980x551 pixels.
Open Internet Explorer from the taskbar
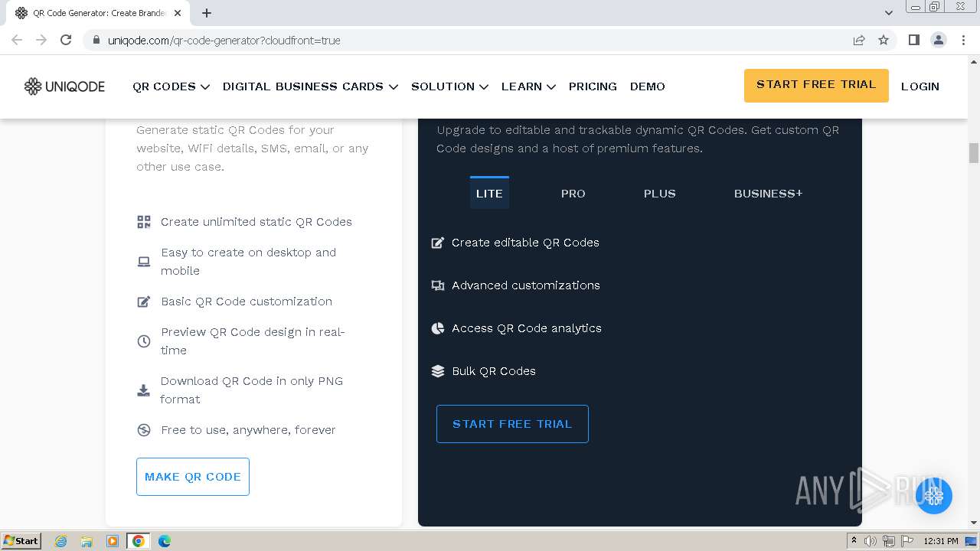click(x=60, y=541)
